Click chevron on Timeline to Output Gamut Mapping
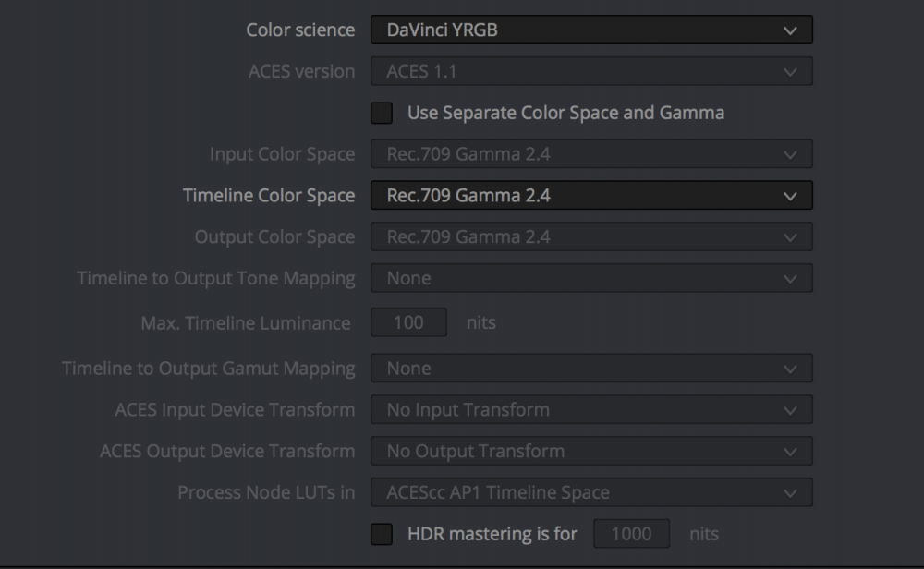This screenshot has height=569, width=924. [789, 369]
